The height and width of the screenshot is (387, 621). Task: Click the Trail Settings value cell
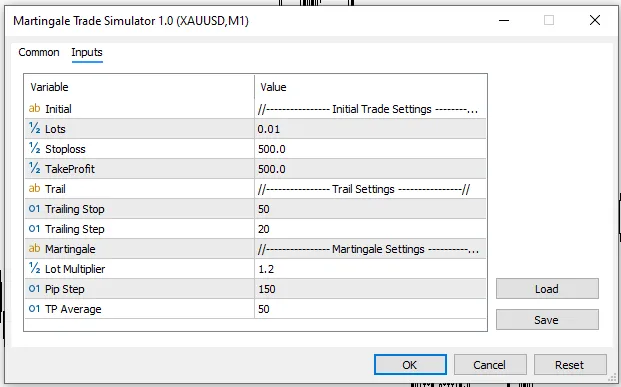pos(370,189)
